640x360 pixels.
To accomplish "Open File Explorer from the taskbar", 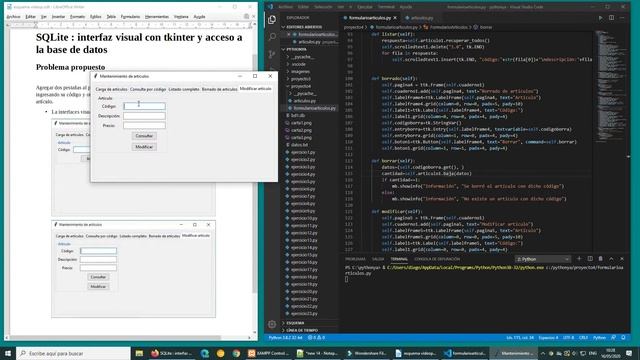I will coord(139,353).
